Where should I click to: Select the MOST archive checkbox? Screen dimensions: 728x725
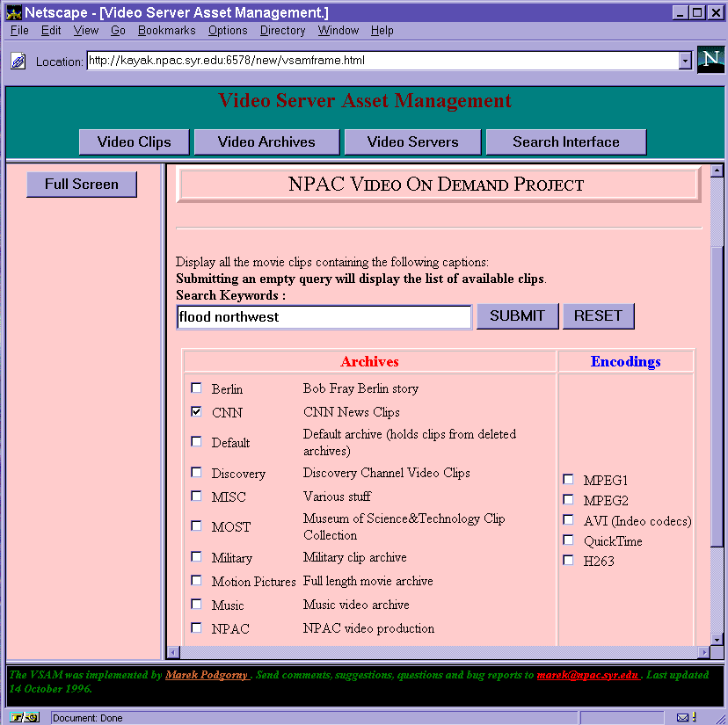click(x=196, y=526)
